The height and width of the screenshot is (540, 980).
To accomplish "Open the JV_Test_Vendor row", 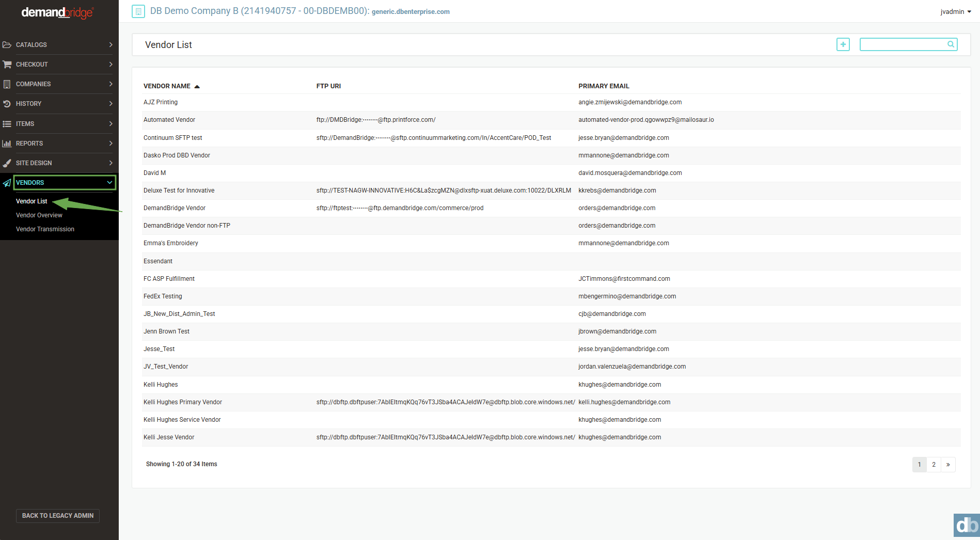I will point(551,367).
